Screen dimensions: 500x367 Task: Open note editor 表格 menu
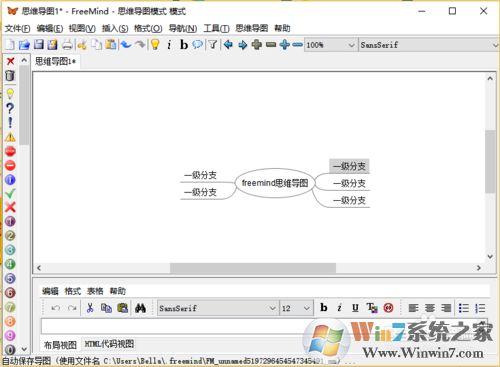point(95,291)
